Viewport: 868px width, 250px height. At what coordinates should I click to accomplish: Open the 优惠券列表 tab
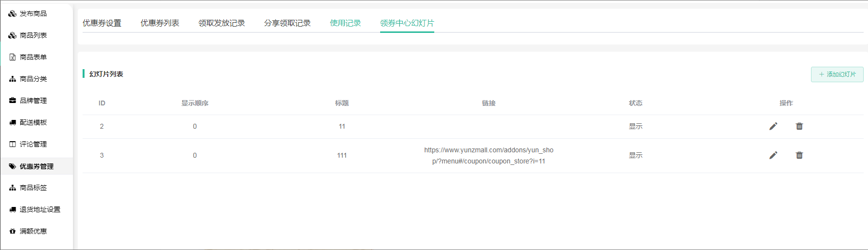160,23
